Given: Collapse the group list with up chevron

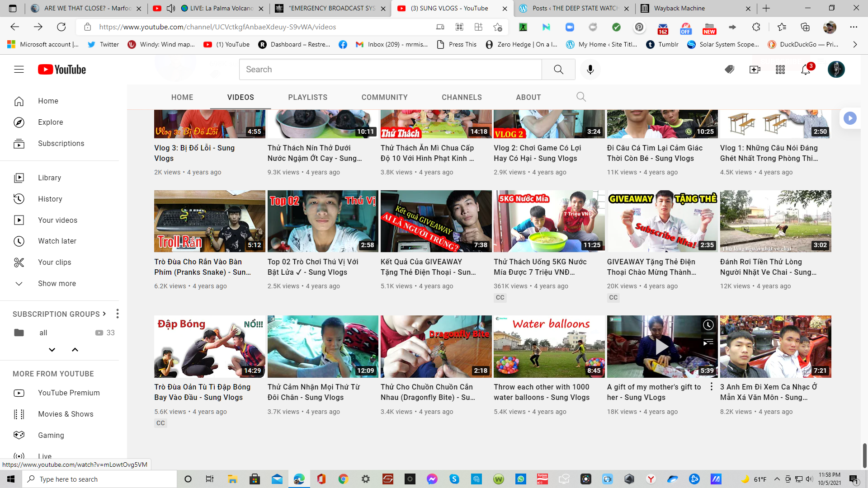Looking at the screenshot, I should (x=75, y=350).
